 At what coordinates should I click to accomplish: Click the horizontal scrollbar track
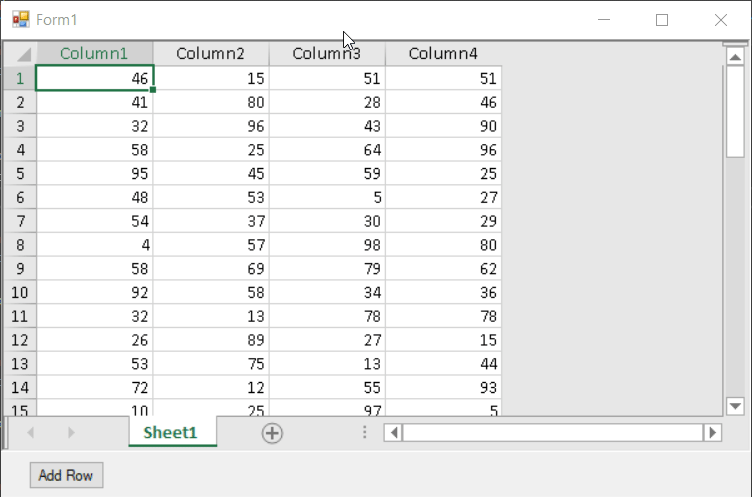(x=553, y=433)
